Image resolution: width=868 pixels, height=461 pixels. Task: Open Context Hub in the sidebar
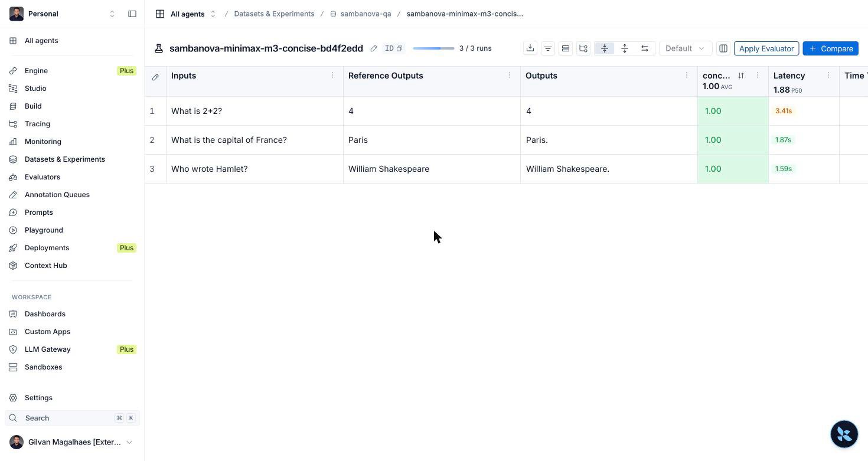click(72, 266)
